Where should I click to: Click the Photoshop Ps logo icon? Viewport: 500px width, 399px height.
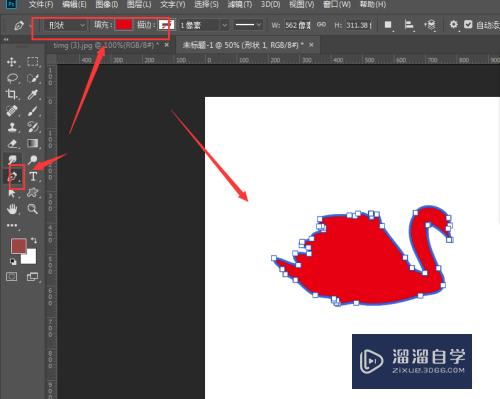[11, 4]
